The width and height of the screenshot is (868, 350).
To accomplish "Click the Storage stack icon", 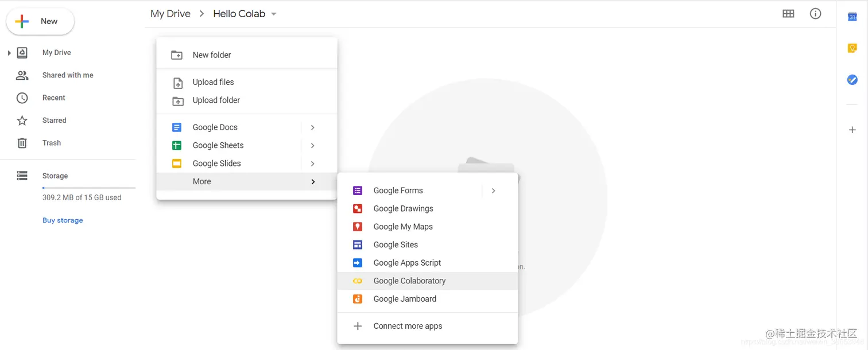I will 22,176.
